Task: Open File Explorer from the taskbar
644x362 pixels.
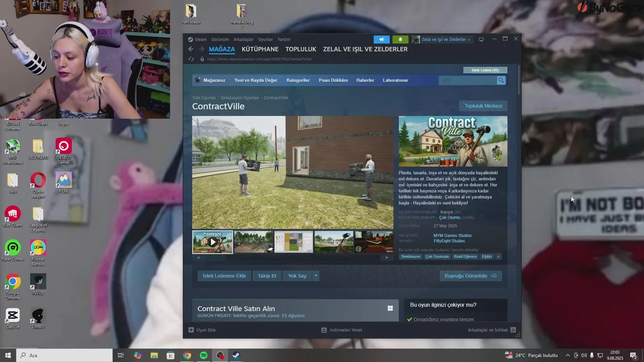Action: (154, 355)
